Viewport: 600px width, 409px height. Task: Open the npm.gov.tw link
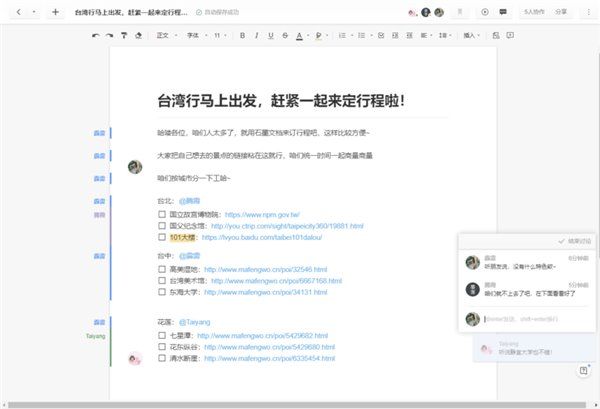262,214
